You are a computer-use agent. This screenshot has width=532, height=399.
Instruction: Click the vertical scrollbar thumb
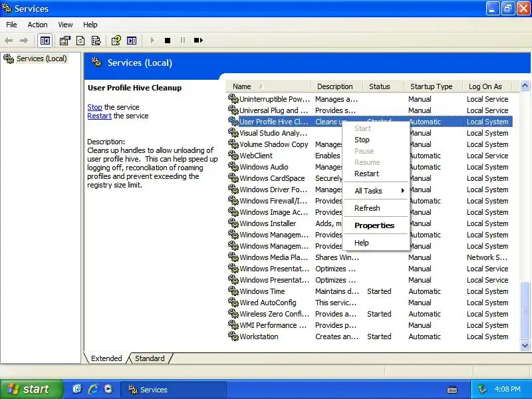(x=525, y=310)
